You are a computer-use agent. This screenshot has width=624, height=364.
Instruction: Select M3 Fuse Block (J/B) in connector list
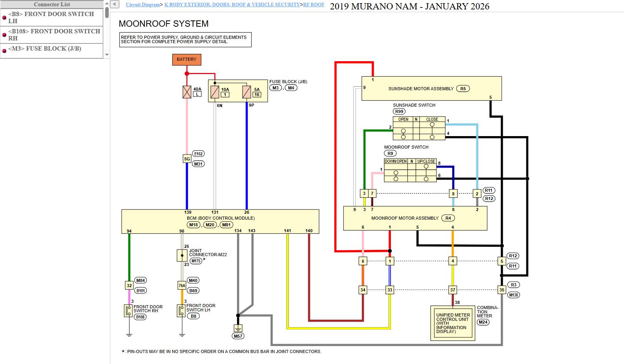click(x=52, y=51)
